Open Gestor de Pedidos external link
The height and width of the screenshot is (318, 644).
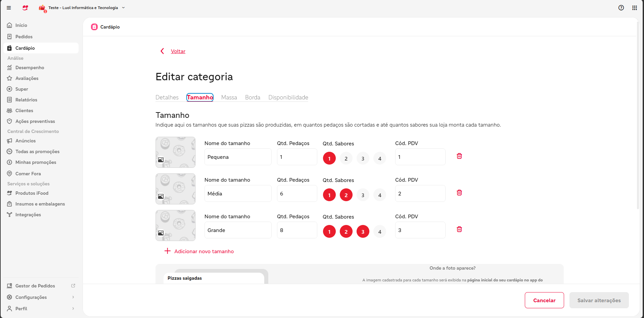[41, 286]
